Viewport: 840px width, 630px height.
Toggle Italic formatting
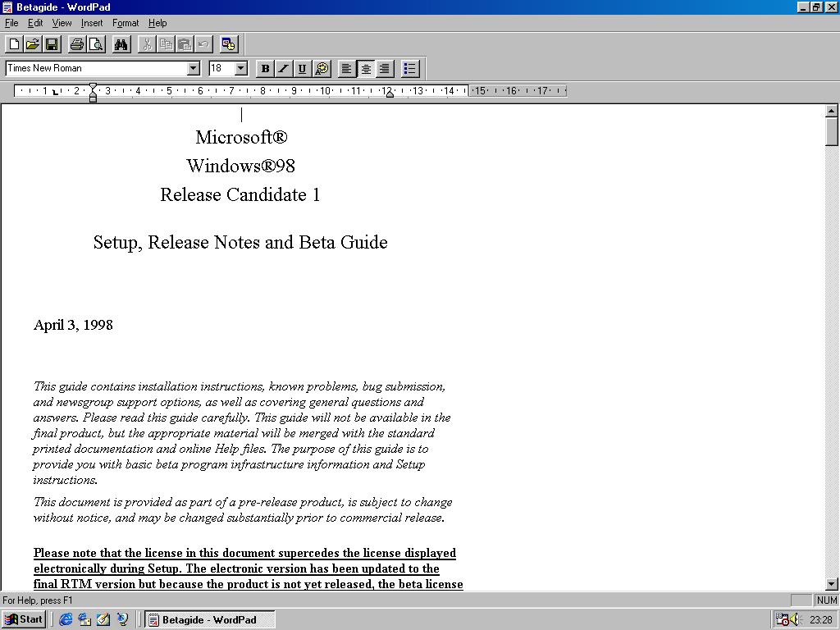coord(283,69)
